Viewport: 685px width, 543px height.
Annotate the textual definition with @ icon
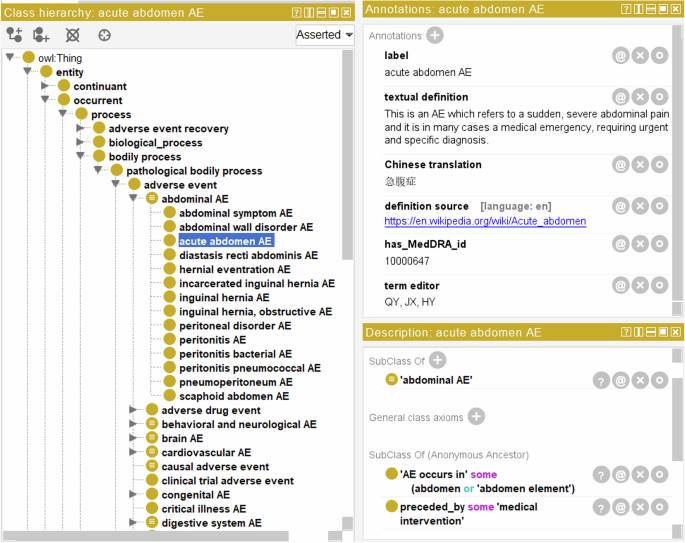point(620,97)
